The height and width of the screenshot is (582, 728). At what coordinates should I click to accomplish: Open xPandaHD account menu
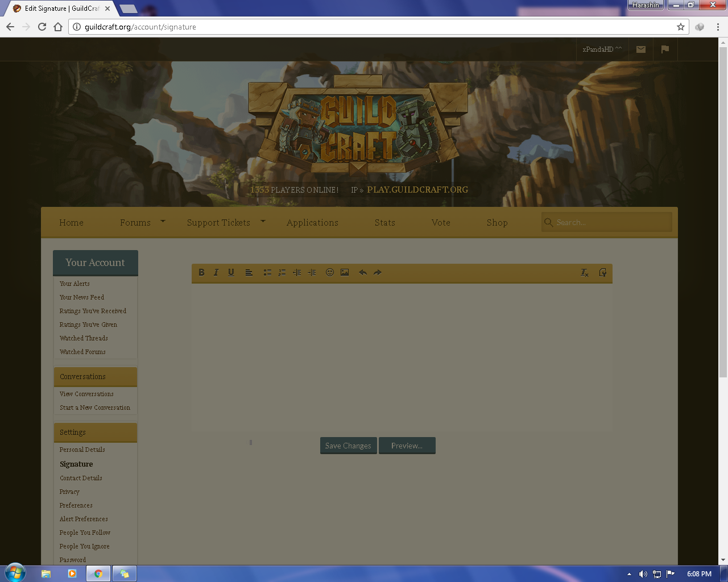(602, 49)
